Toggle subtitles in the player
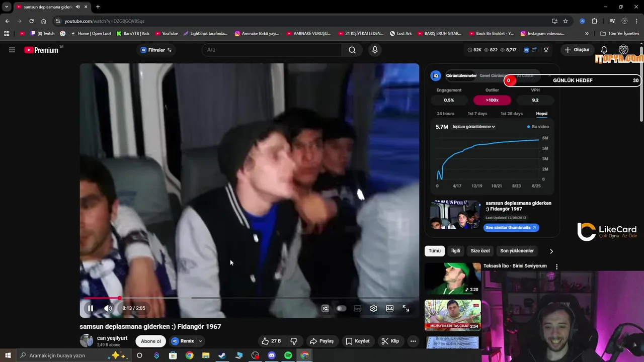This screenshot has width=644, height=362. (358, 308)
